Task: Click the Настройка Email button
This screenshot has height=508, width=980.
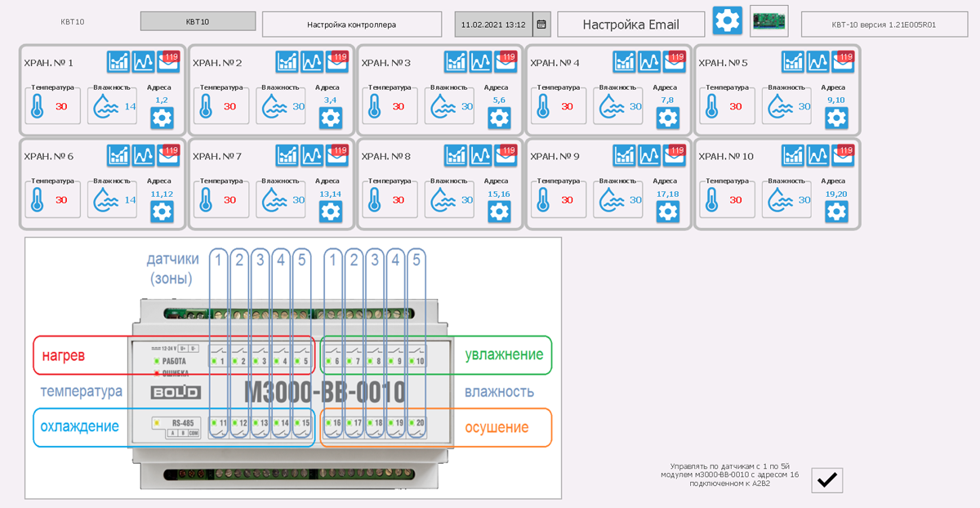Action: coord(630,25)
